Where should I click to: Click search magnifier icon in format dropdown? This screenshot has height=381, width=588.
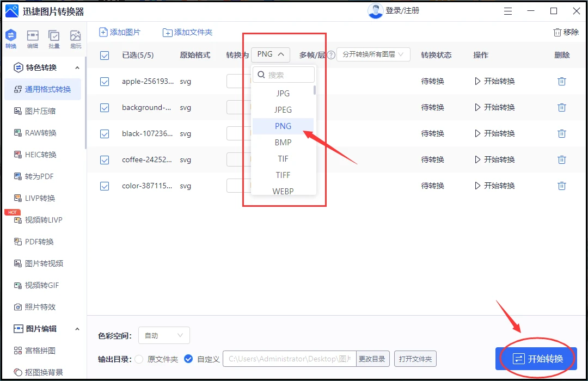click(x=261, y=75)
